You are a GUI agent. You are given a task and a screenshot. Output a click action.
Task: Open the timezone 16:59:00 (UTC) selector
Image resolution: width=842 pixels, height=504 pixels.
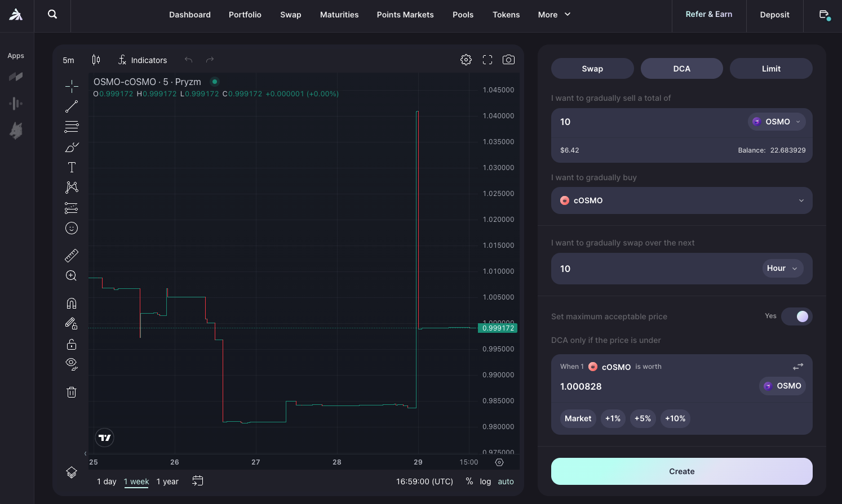point(424,481)
